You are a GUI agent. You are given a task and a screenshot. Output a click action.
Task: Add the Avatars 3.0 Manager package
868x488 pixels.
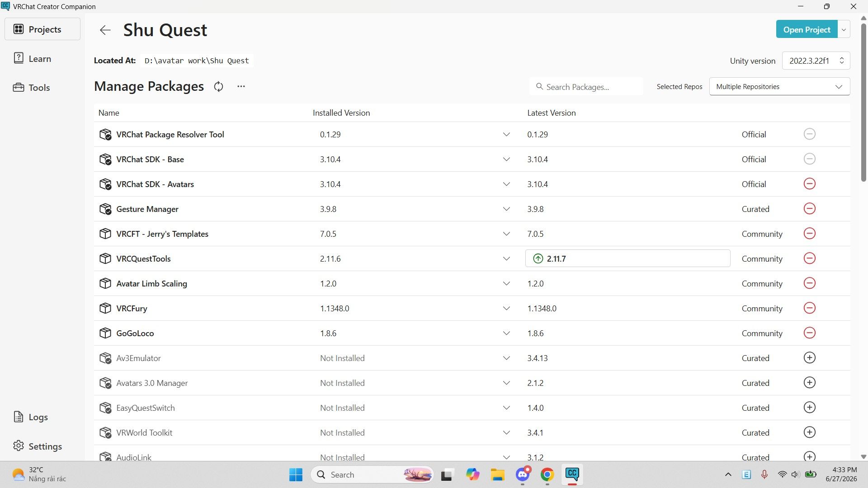click(809, 383)
